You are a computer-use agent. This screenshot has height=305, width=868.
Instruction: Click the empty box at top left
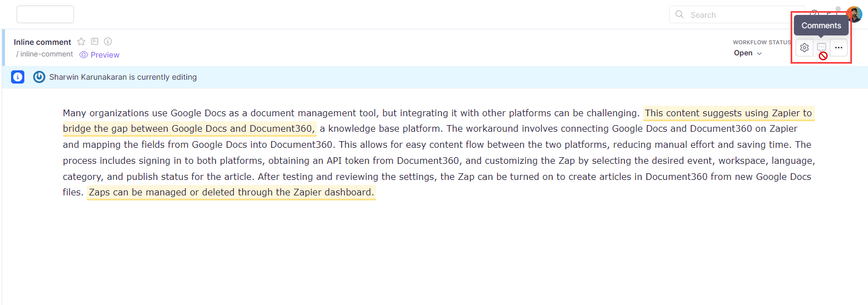coord(45,14)
